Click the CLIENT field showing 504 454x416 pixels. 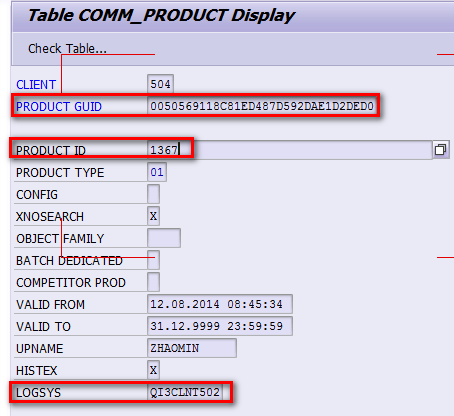160,84
